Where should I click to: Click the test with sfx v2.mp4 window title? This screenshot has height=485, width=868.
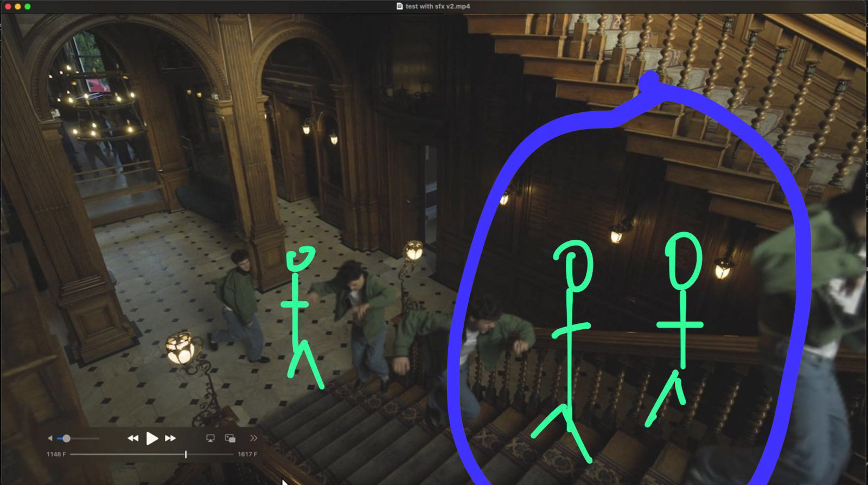(438, 6)
